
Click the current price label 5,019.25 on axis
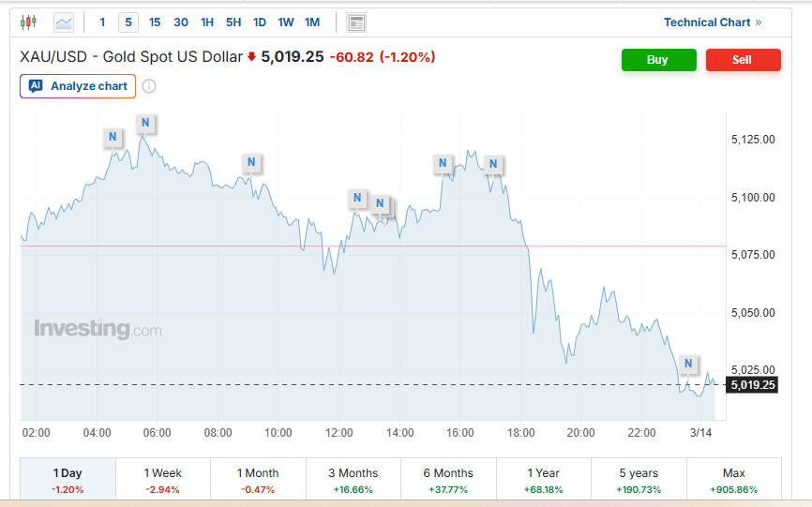point(752,385)
